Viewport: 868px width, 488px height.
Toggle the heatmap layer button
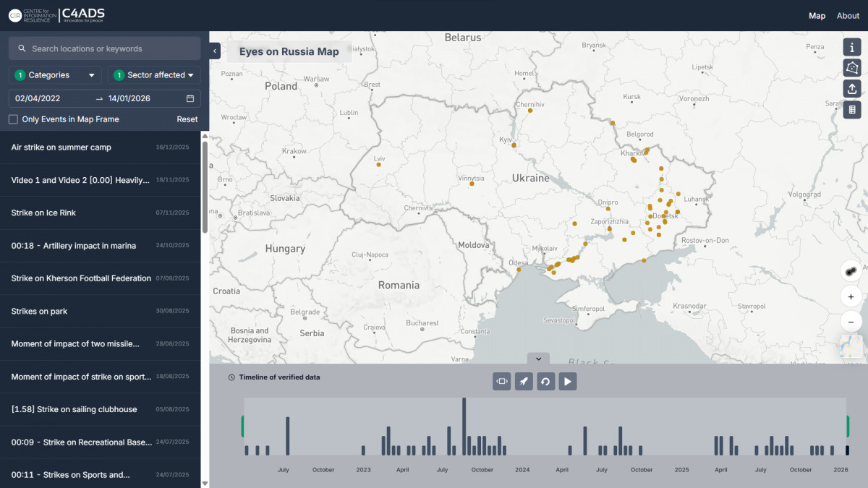(851, 271)
